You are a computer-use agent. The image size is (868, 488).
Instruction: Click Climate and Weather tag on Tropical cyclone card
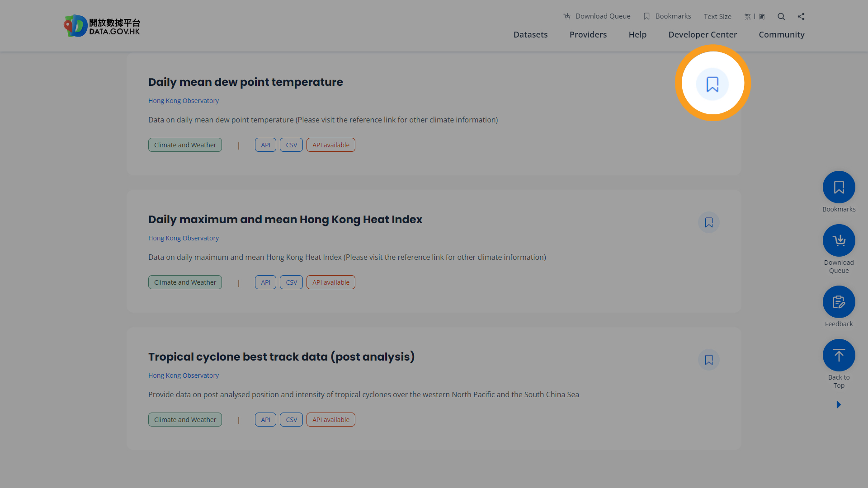(x=185, y=420)
